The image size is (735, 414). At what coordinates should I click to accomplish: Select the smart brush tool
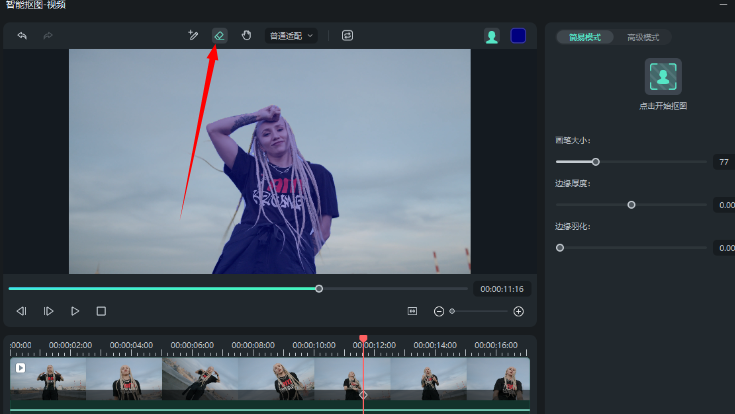tap(193, 36)
